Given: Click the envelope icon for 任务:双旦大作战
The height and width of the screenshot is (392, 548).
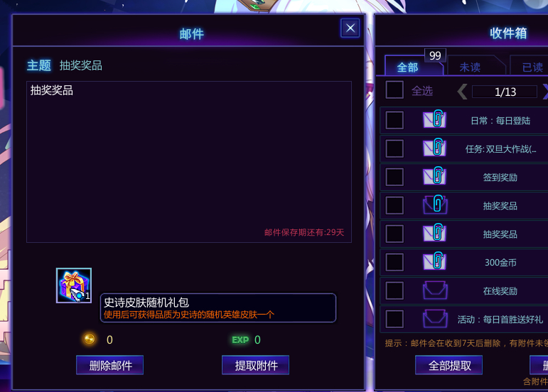Looking at the screenshot, I should pos(434,147).
